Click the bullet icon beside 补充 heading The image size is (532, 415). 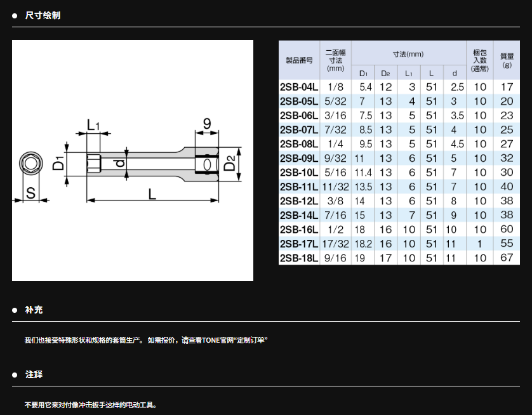point(15,310)
